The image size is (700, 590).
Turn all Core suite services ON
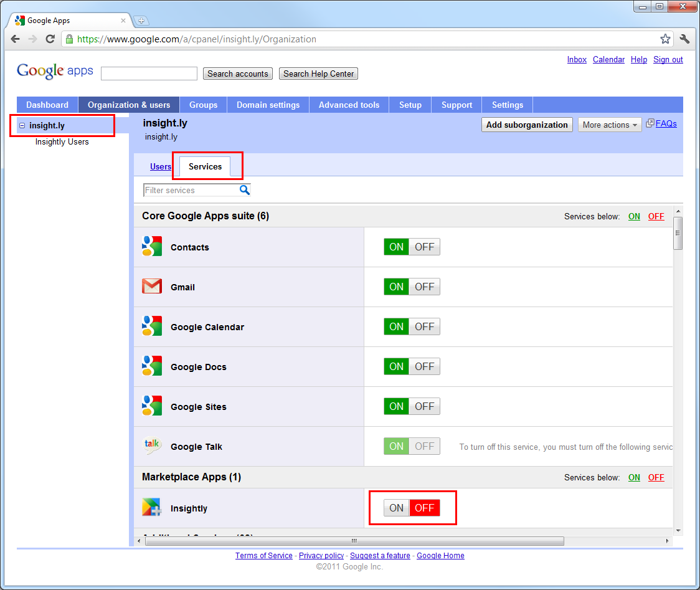click(634, 217)
